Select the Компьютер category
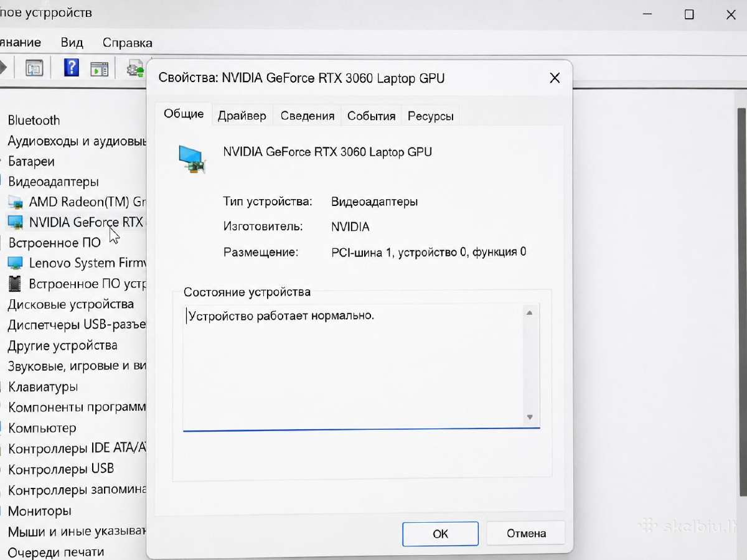The width and height of the screenshot is (747, 560). (x=42, y=428)
